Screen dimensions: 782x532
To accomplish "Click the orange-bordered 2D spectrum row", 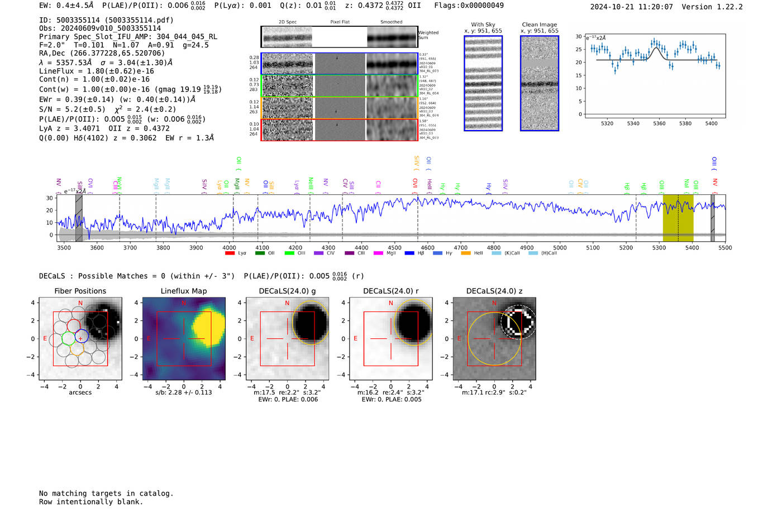I will click(339, 108).
